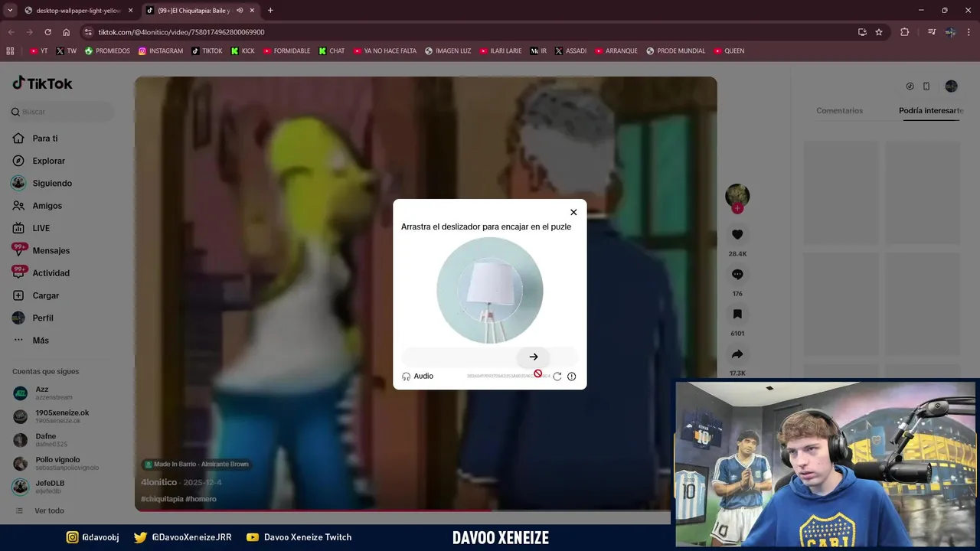The width and height of the screenshot is (980, 551).
Task: Open the Siguiendo feed
Action: [52, 183]
